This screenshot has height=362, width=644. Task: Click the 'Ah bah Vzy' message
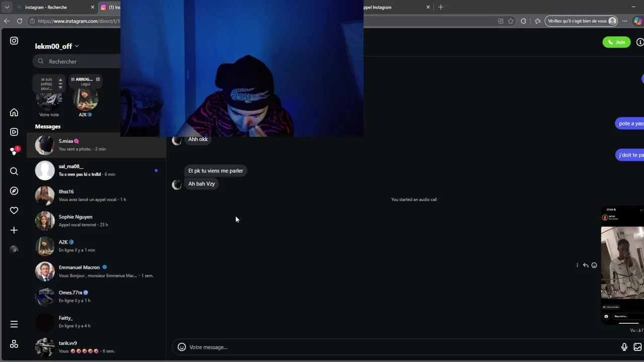pos(201,184)
